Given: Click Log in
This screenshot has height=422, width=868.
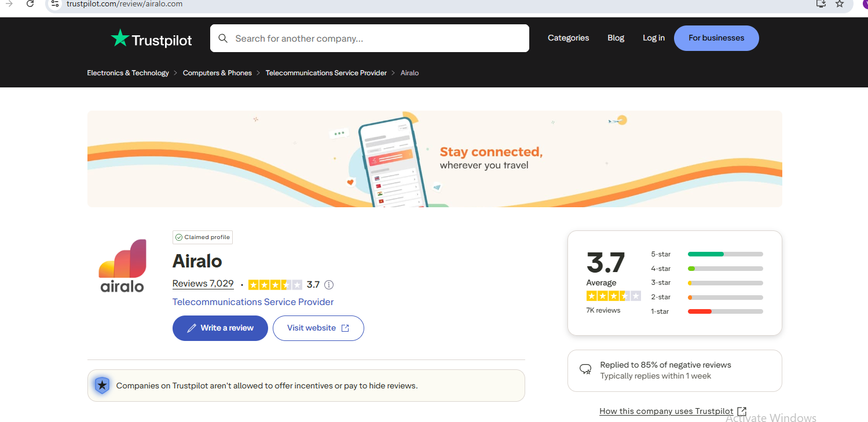Looking at the screenshot, I should [654, 38].
